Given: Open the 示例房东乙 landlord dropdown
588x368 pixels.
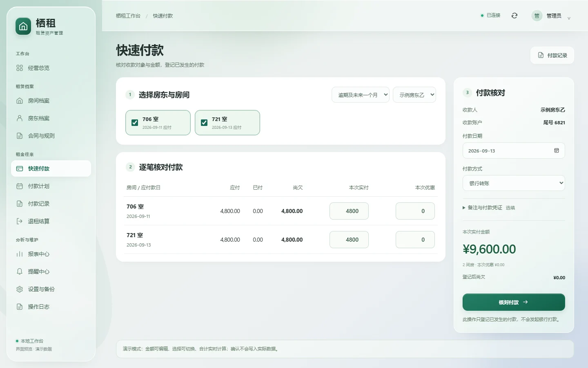Looking at the screenshot, I should pos(414,95).
